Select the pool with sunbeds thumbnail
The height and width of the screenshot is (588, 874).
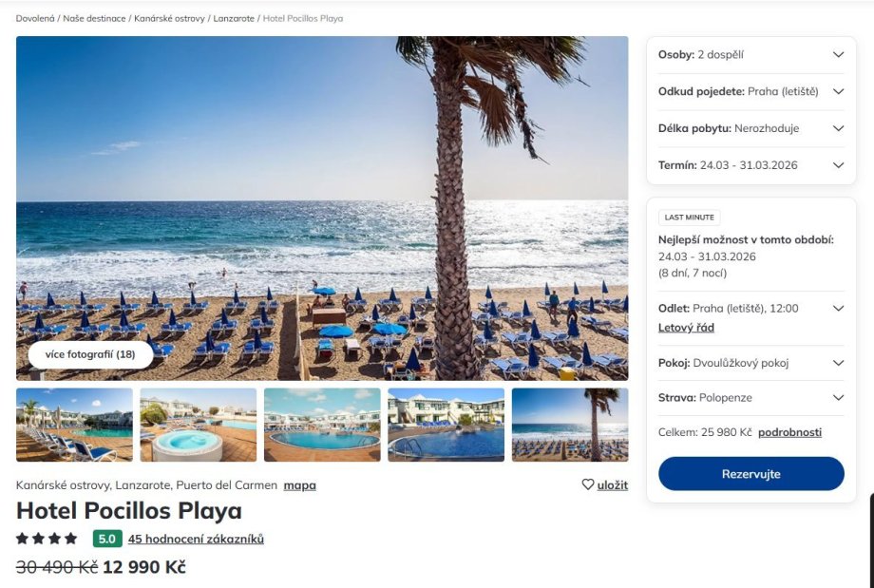click(74, 425)
